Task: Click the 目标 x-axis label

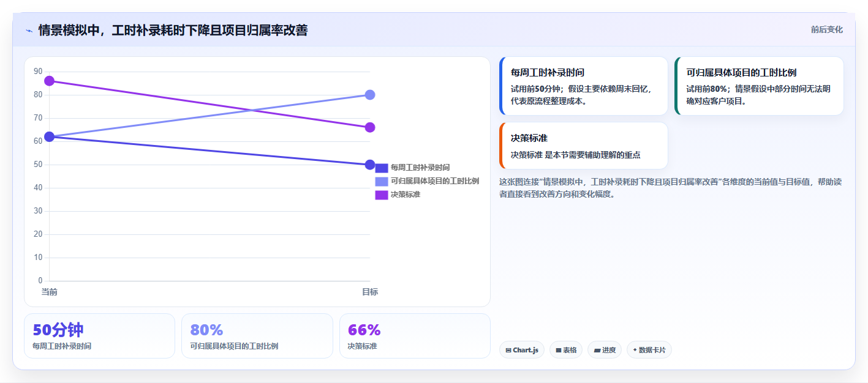Action: coord(370,292)
